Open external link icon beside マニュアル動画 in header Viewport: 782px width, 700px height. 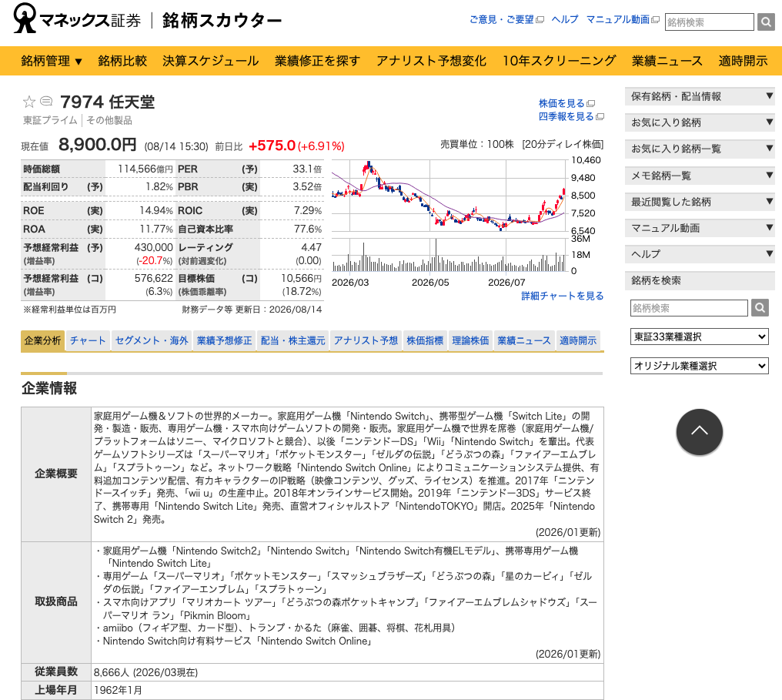click(x=655, y=20)
